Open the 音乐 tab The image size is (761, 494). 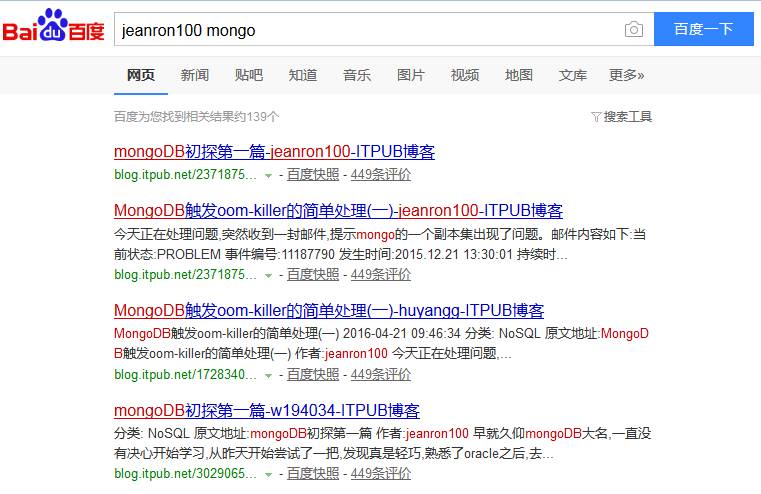click(x=357, y=75)
